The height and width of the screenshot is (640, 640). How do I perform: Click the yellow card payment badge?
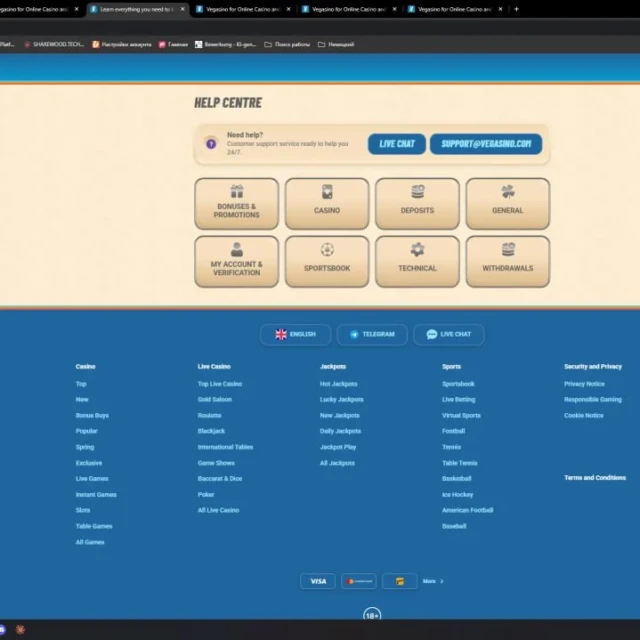coord(400,581)
